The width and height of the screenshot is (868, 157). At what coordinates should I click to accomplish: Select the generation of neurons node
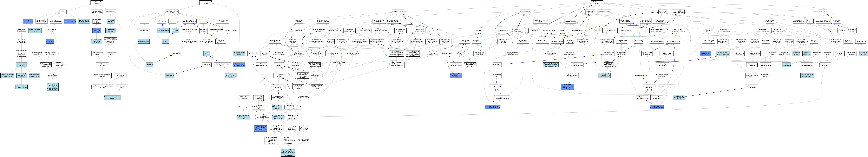[497, 76]
